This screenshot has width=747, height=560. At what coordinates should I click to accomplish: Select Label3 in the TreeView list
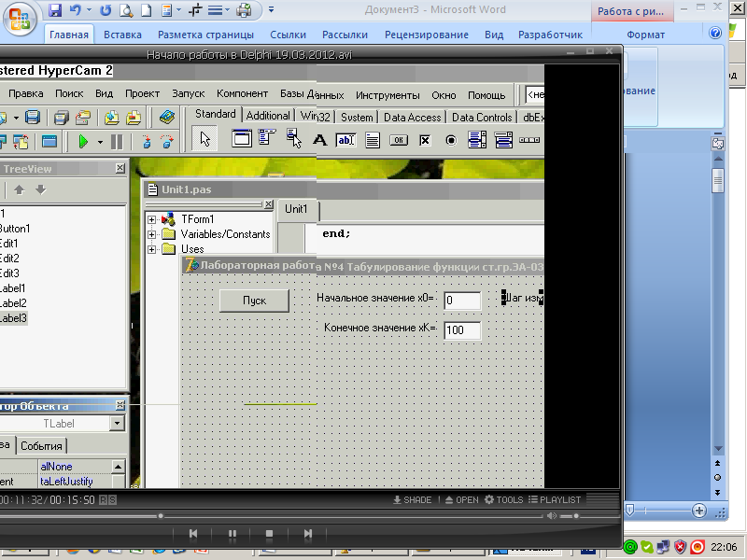[x=13, y=318]
